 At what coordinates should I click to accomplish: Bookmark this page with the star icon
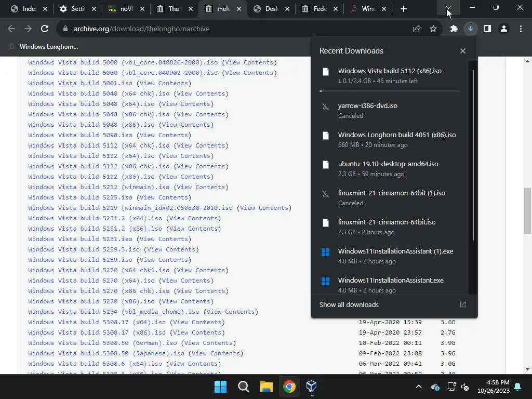(433, 29)
